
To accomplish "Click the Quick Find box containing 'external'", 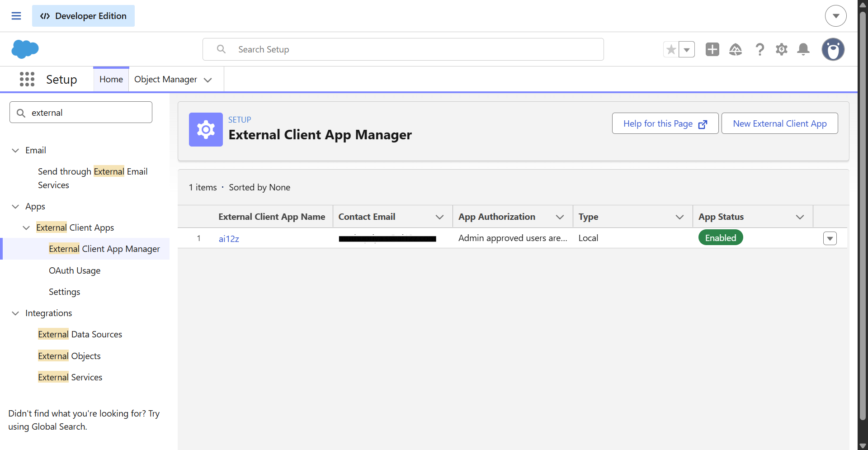I will coord(81,112).
